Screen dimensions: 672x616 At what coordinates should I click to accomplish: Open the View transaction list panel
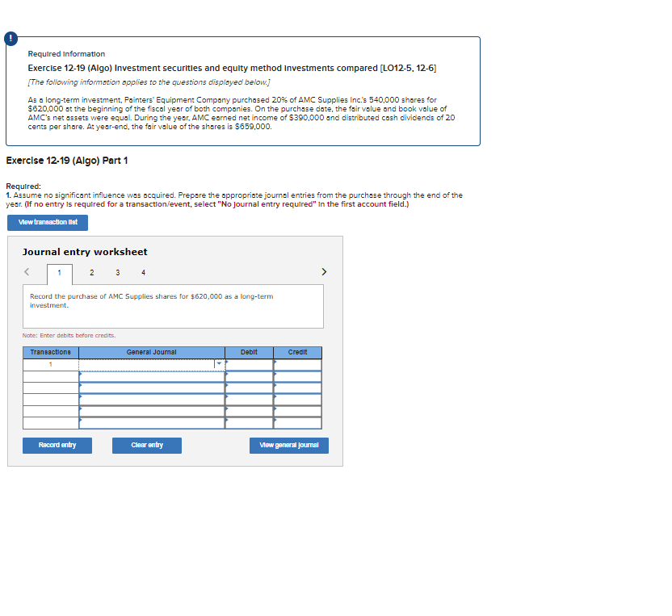pyautogui.click(x=47, y=222)
